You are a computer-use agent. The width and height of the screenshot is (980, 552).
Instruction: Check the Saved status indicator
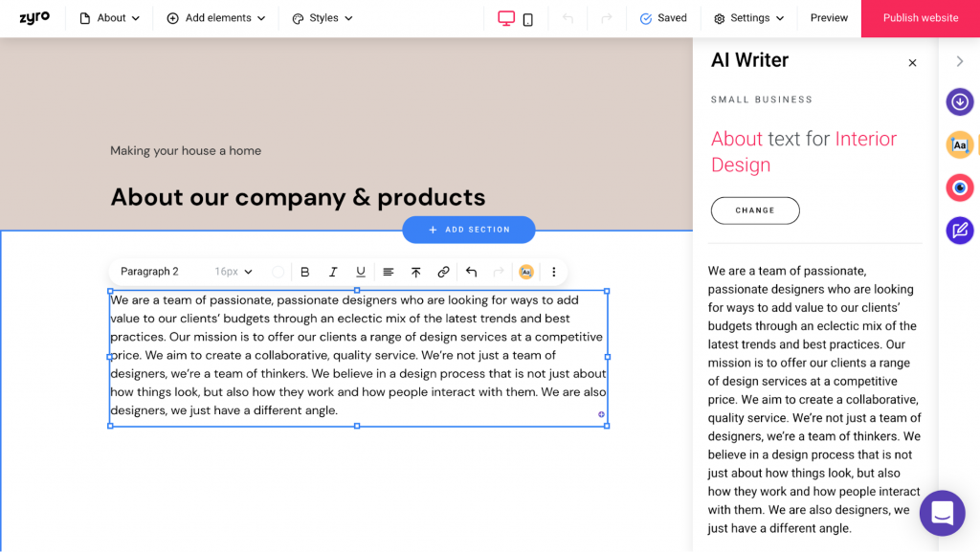point(663,18)
